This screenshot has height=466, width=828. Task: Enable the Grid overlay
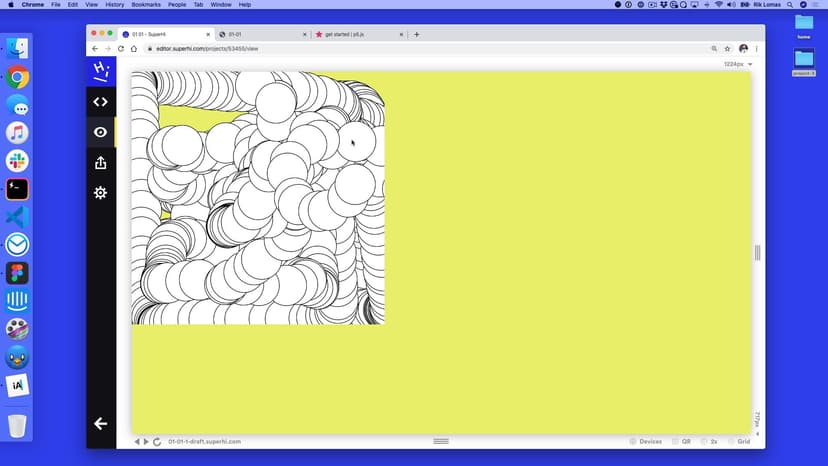[739, 441]
